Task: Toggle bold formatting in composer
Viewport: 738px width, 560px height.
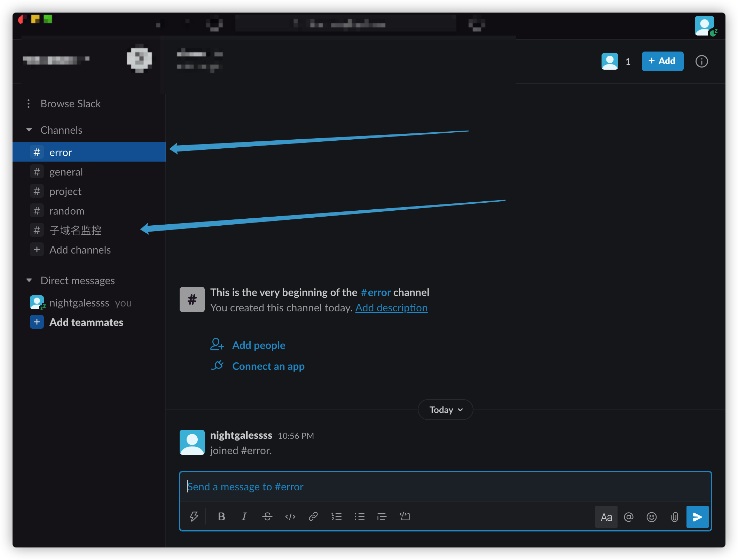Action: click(x=221, y=516)
